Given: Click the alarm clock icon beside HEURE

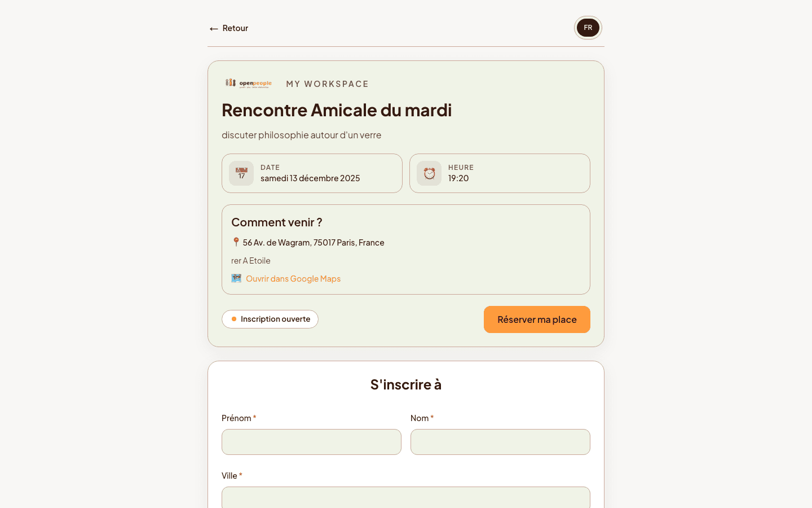Looking at the screenshot, I should point(429,173).
